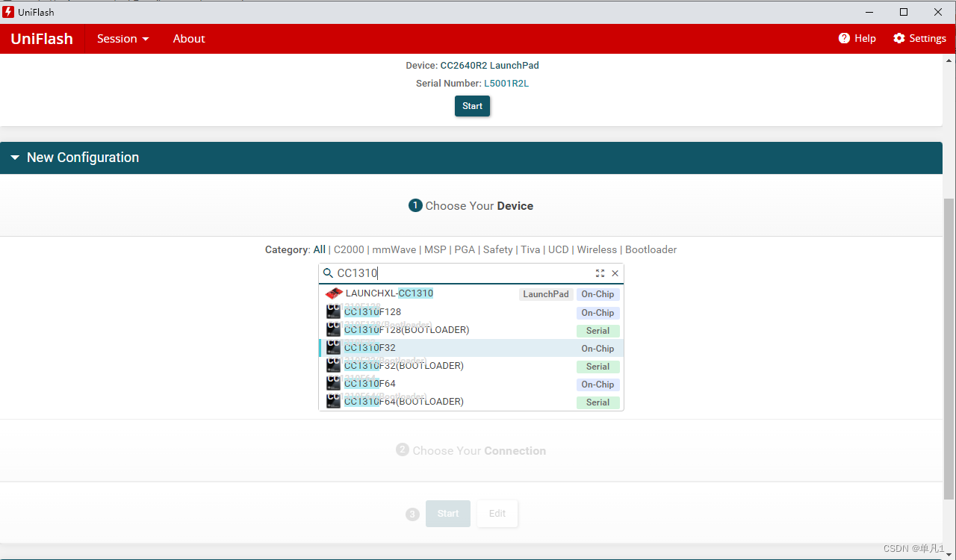Click the CC1310F32(BOOTLOADER) chip icon
This screenshot has height=560, width=956.
click(333, 366)
